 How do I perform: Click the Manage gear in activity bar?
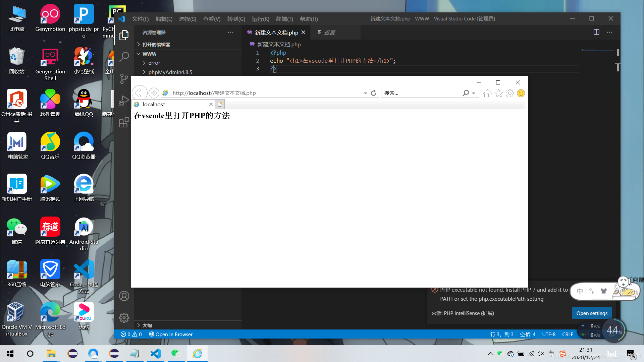click(124, 317)
